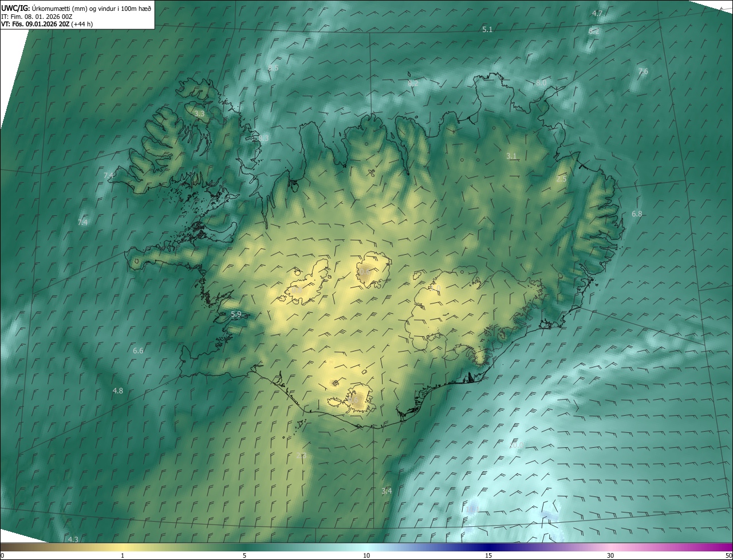The image size is (733, 560).
Task: Select the color scale tick label 30
Action: point(610,555)
